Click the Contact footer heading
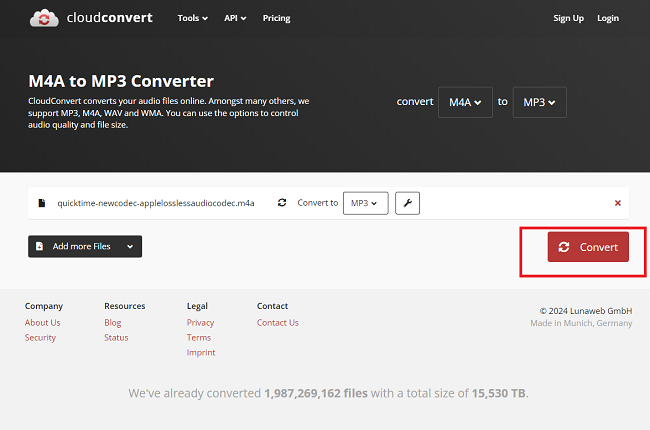 (272, 306)
